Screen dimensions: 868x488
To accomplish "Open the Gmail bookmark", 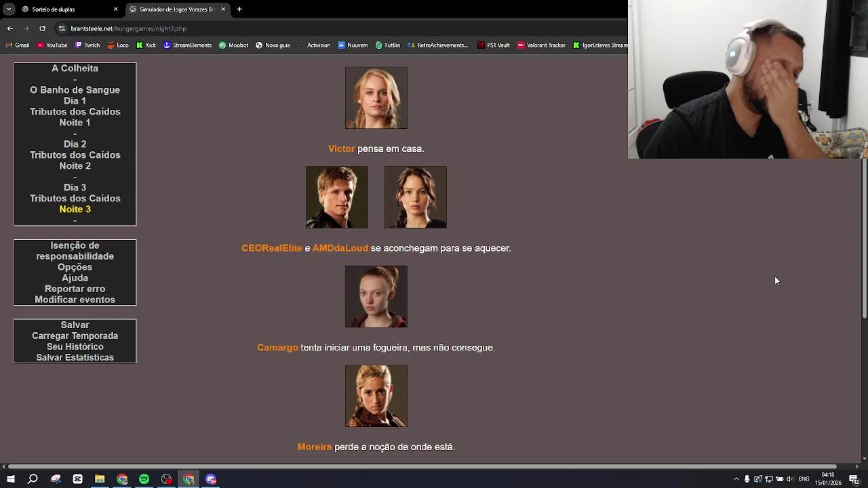I will click(18, 45).
